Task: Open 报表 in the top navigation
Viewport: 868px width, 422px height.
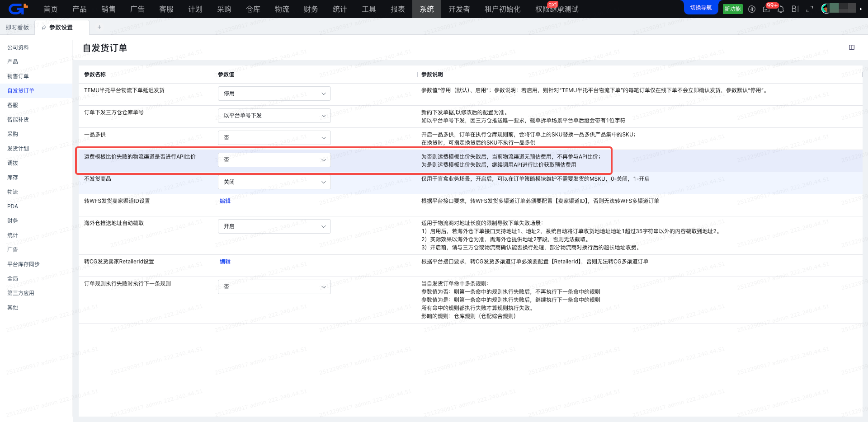Action: coord(398,9)
